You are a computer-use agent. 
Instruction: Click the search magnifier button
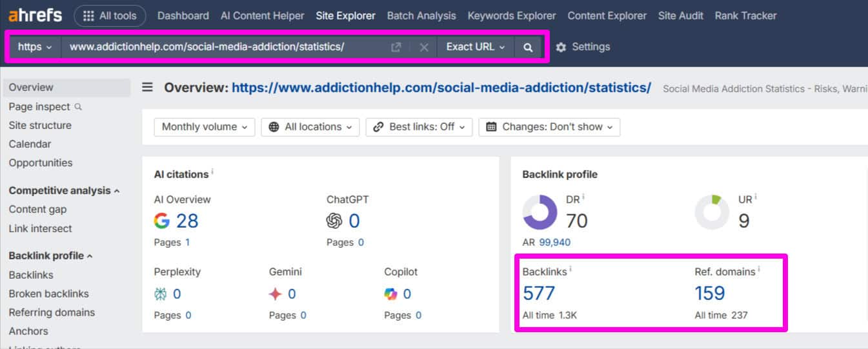click(x=528, y=47)
